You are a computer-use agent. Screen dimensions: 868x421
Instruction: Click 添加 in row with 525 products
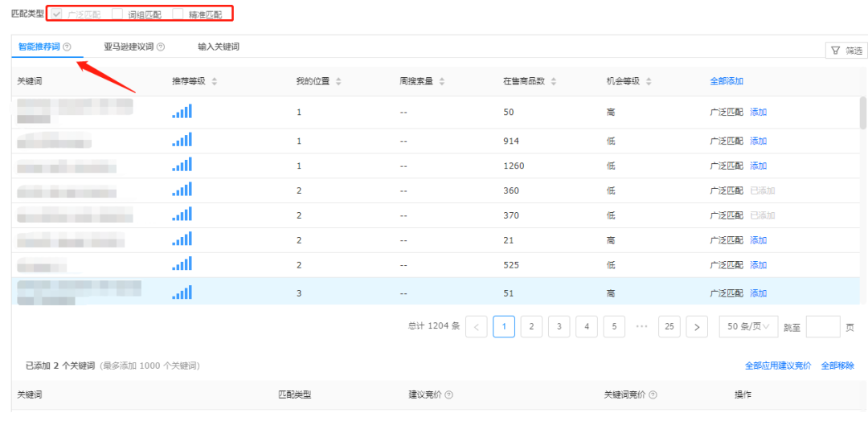pos(759,265)
